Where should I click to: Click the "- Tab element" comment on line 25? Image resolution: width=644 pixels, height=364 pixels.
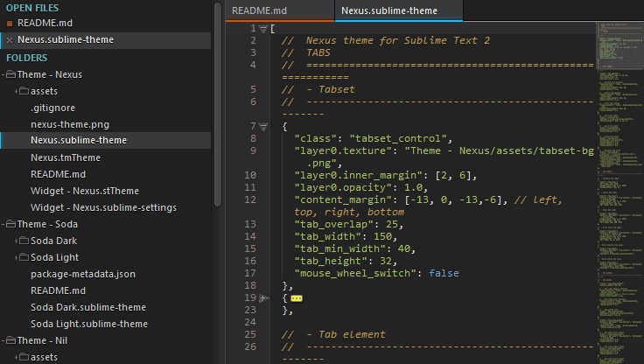tap(346, 334)
